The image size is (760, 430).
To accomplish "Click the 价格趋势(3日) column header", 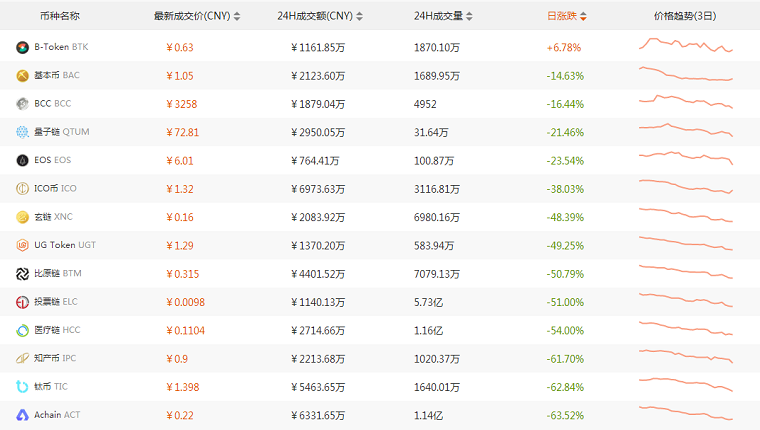I will [685, 17].
